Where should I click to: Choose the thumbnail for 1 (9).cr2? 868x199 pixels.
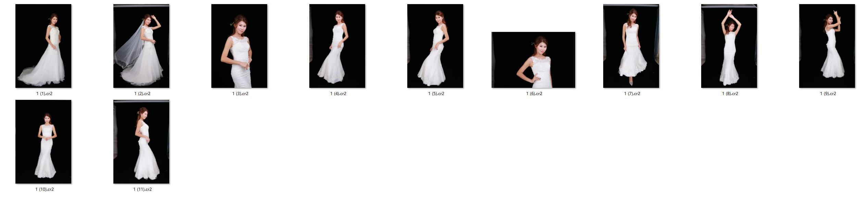point(827,46)
